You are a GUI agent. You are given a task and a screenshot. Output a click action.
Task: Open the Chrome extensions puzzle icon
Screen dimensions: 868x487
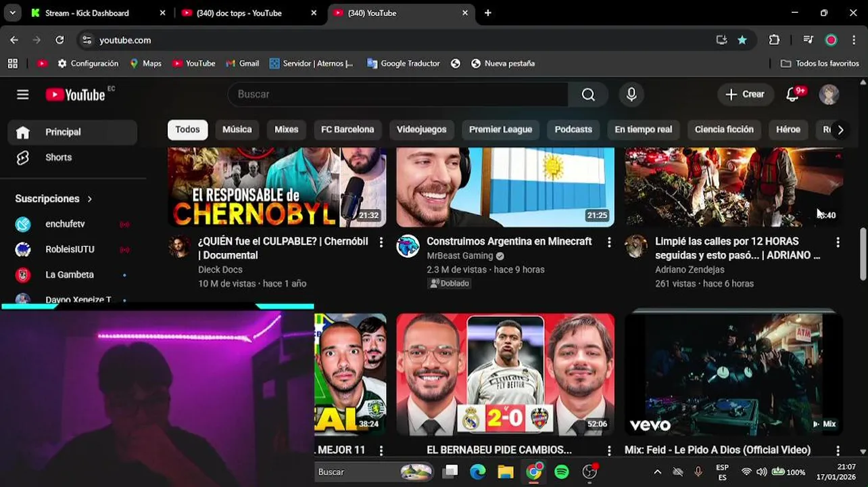coord(774,40)
